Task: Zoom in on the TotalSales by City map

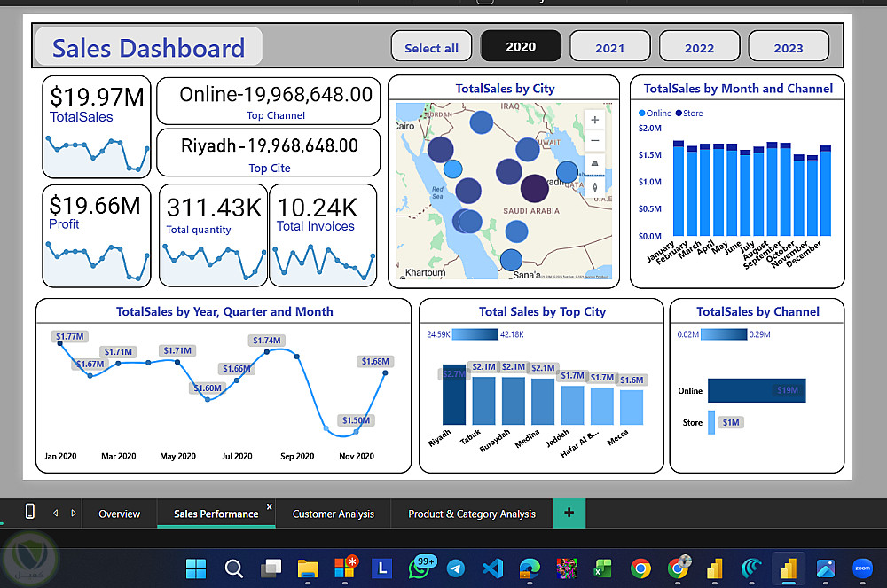Action: (x=594, y=120)
